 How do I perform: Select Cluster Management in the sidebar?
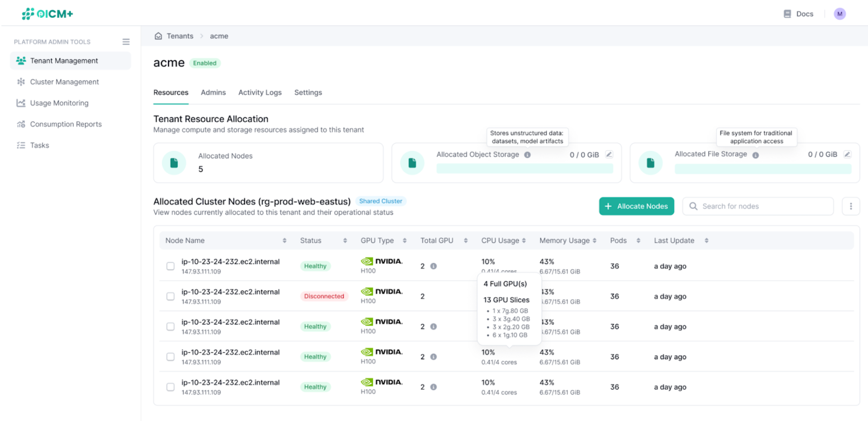coord(64,82)
